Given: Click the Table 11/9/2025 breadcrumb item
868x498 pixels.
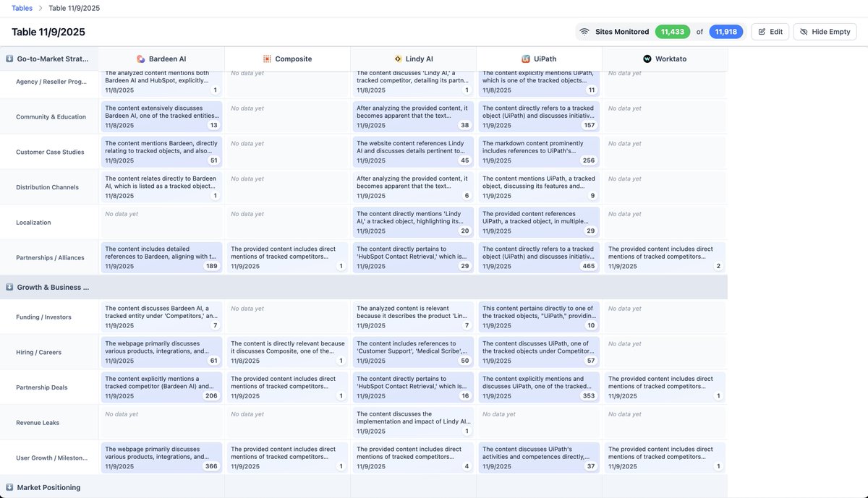Looking at the screenshot, I should (x=75, y=8).
